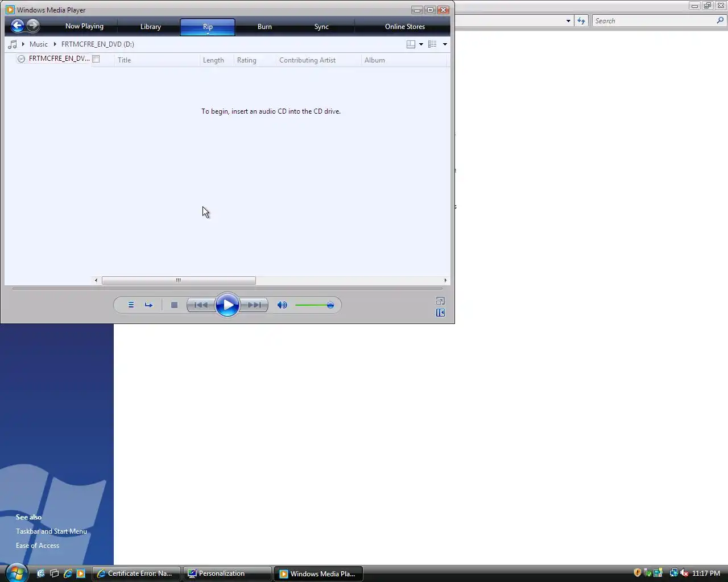This screenshot has width=728, height=582.
Task: Open the Sync tab
Action: [x=321, y=27]
